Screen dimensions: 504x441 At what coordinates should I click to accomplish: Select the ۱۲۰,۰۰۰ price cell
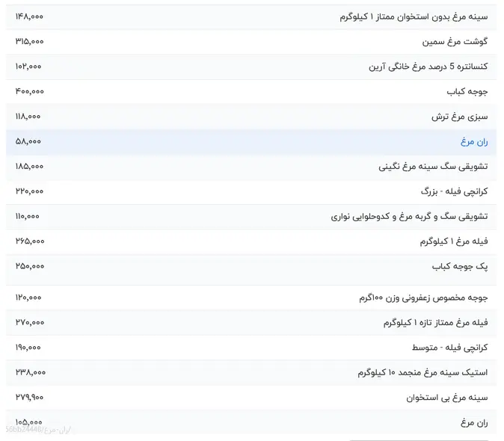tap(28, 297)
